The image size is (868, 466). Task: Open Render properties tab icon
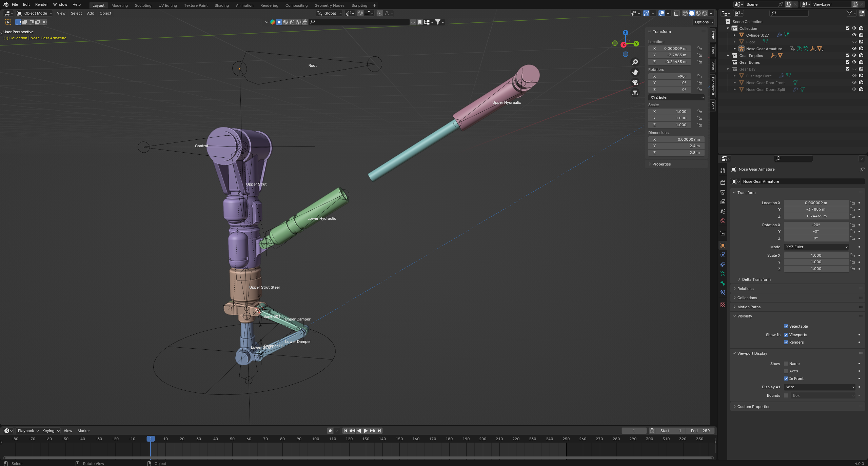click(x=723, y=182)
